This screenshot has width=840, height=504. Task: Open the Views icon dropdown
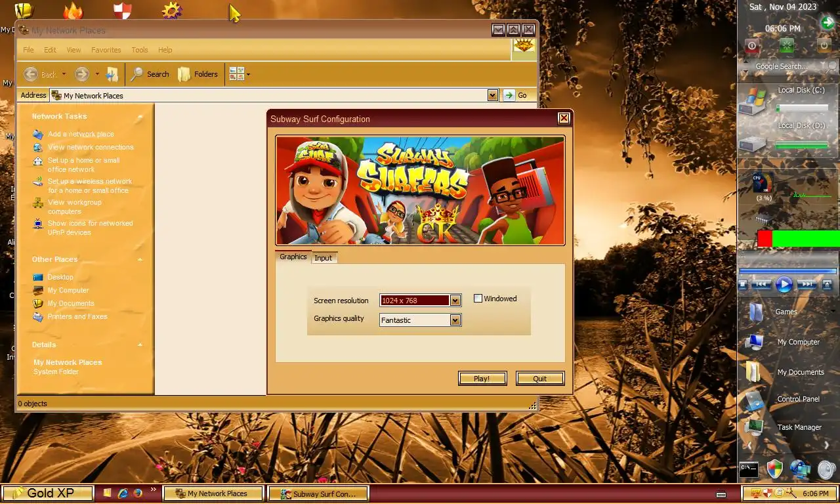(x=240, y=74)
